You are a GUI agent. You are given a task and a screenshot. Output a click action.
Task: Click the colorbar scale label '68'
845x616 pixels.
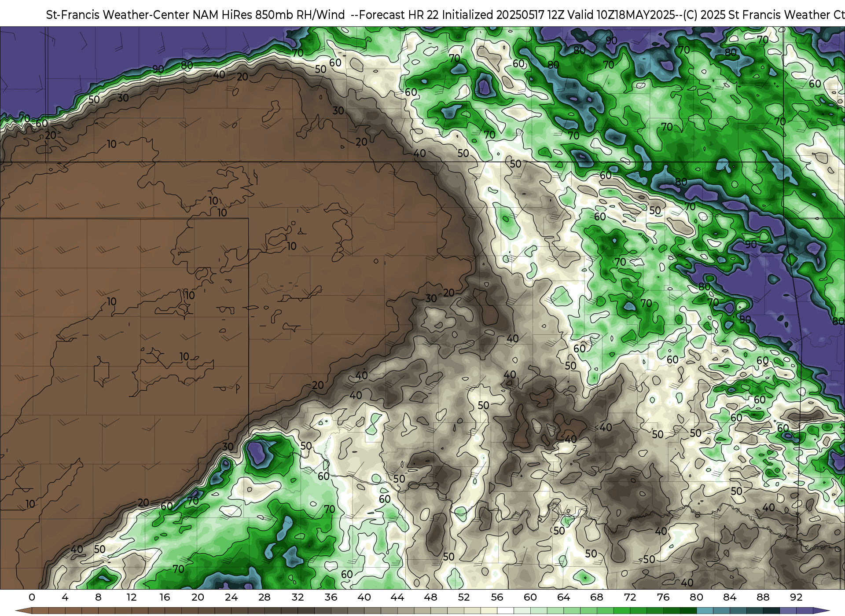tap(597, 597)
